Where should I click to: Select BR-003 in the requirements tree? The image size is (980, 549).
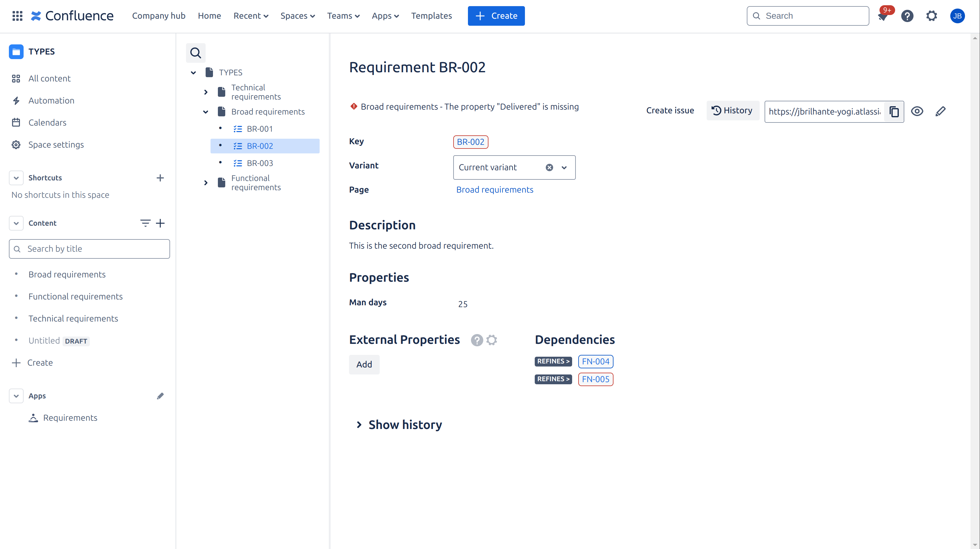click(260, 163)
